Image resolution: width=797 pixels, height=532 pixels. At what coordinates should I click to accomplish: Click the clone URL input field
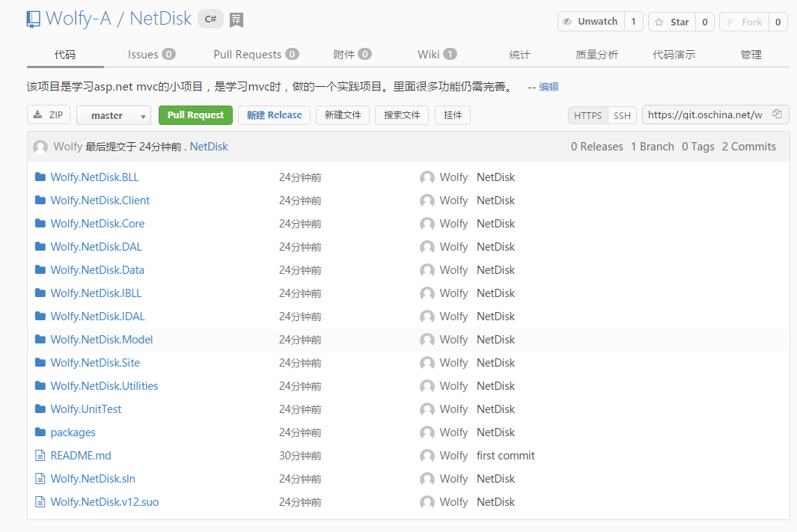(x=707, y=114)
